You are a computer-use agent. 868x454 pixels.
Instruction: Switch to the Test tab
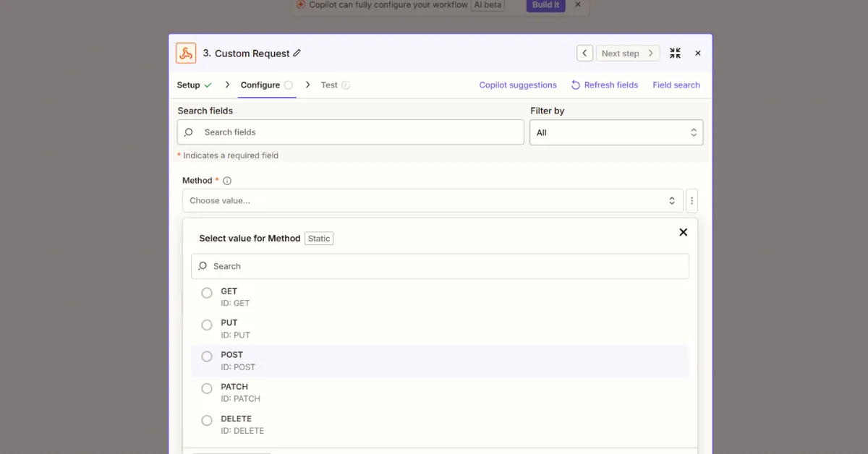[330, 85]
